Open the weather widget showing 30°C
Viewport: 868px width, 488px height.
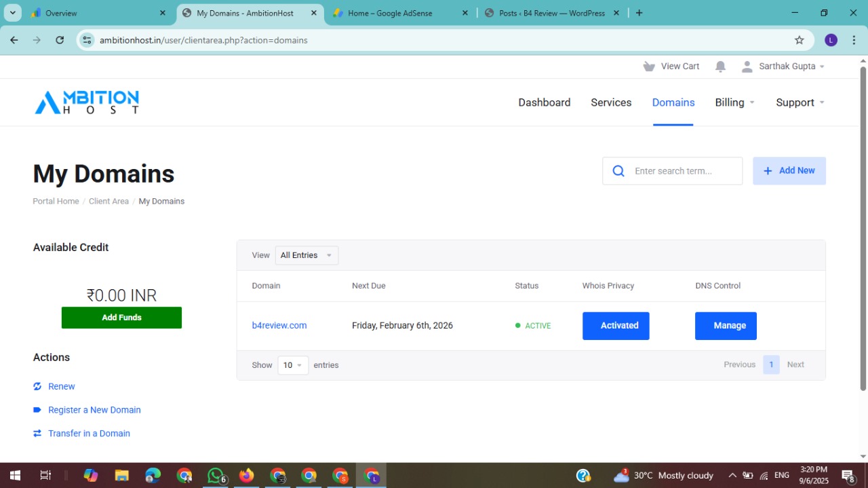click(x=663, y=475)
